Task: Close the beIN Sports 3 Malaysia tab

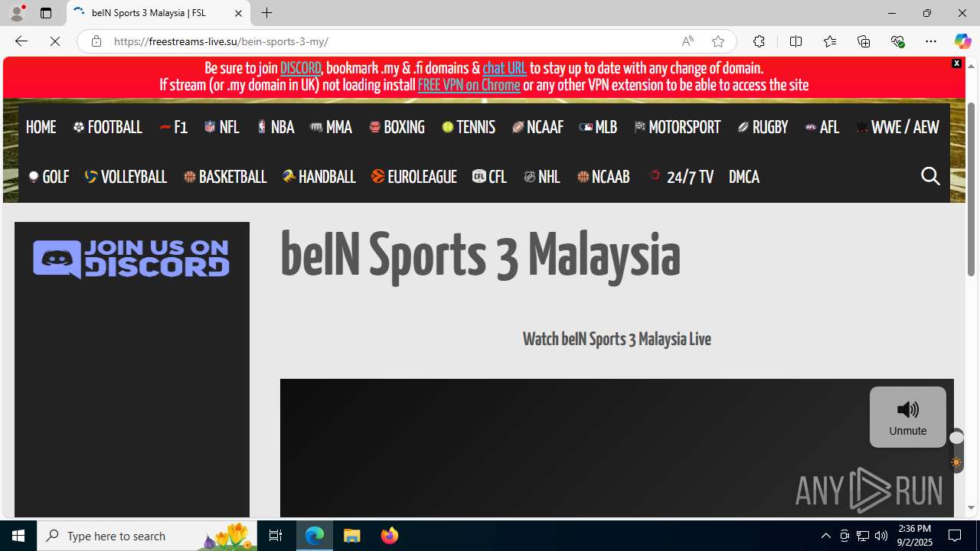Action: [x=238, y=13]
